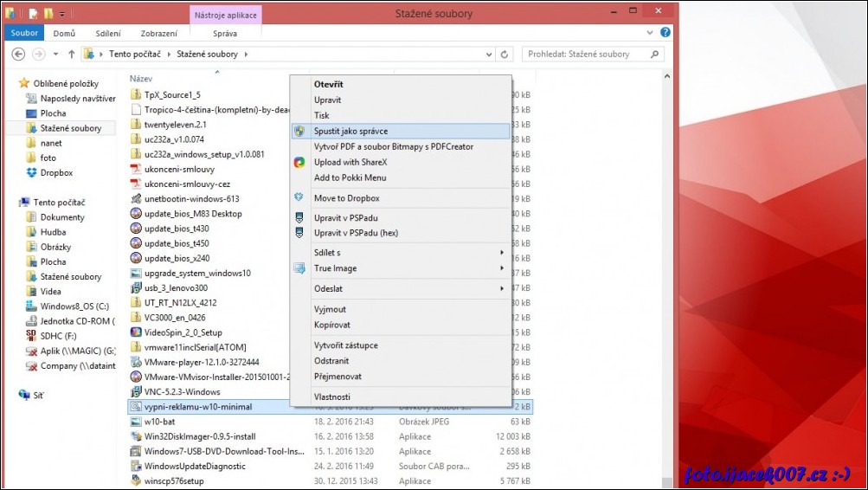Click the unetbootin-windows-613 application icon
Screen dimensions: 868x490
[136, 198]
